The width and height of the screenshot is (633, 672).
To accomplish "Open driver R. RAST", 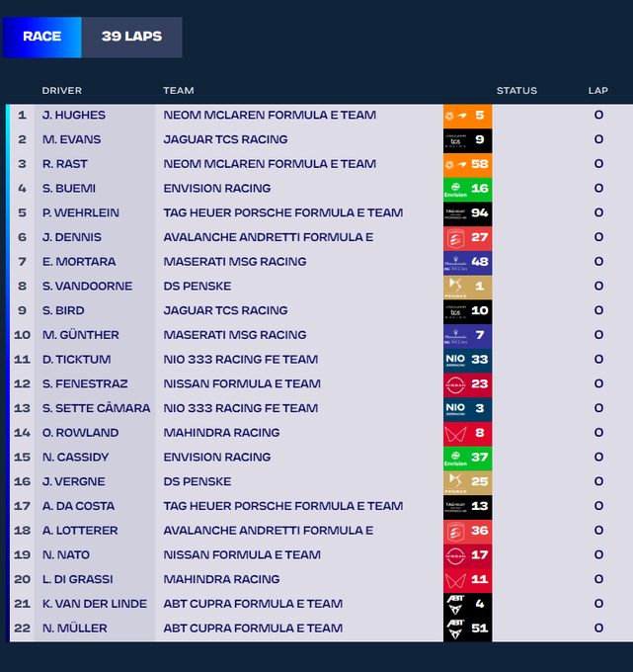I will pos(64,164).
